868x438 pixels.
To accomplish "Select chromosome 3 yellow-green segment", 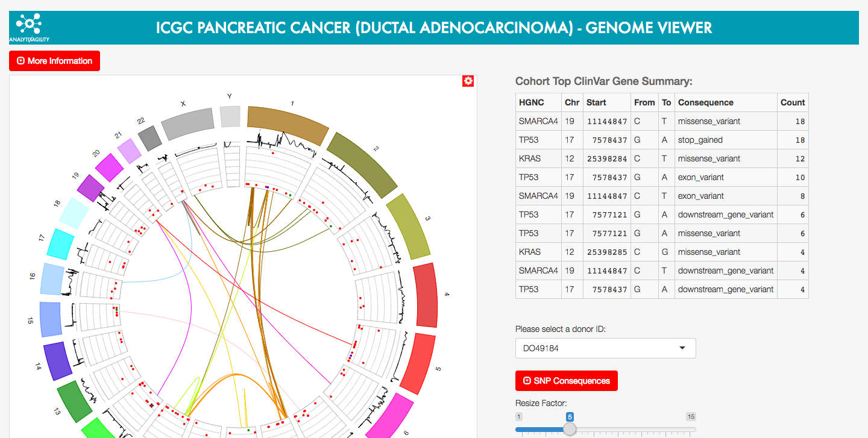I will coord(409,225).
